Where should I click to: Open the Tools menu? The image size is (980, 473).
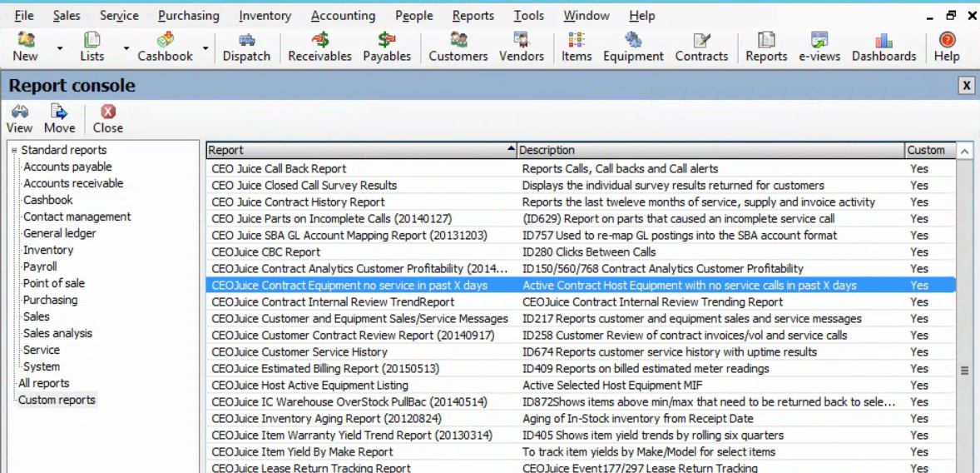click(x=529, y=16)
